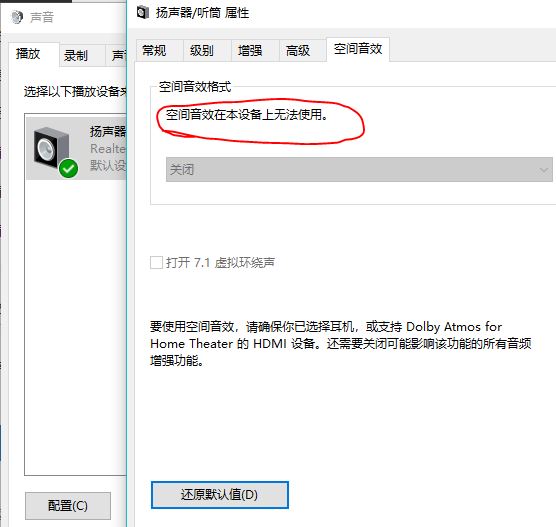Image resolution: width=556 pixels, height=527 pixels.
Task: Switch to 录制 tab in Sound window
Action: (x=76, y=56)
